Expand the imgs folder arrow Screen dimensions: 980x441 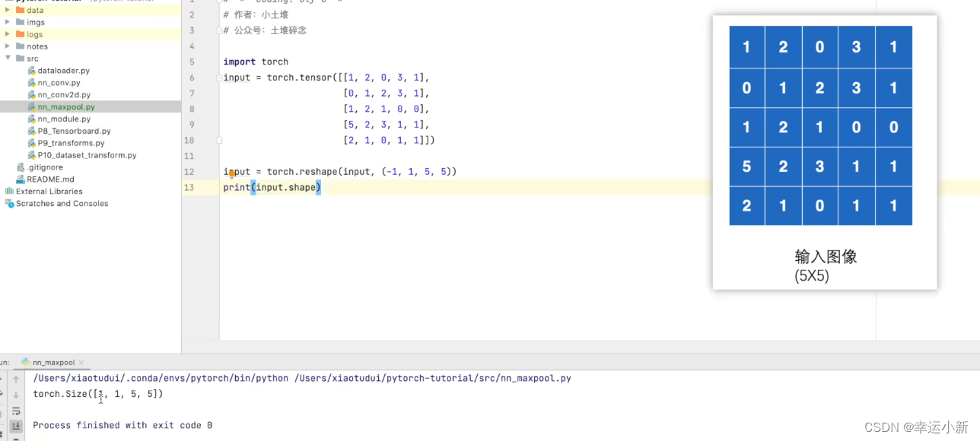(x=8, y=22)
